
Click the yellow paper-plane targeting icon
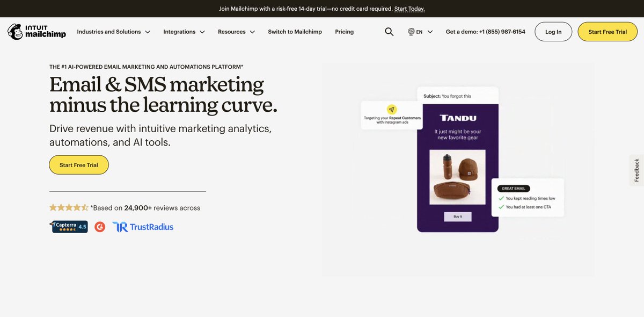[391, 109]
